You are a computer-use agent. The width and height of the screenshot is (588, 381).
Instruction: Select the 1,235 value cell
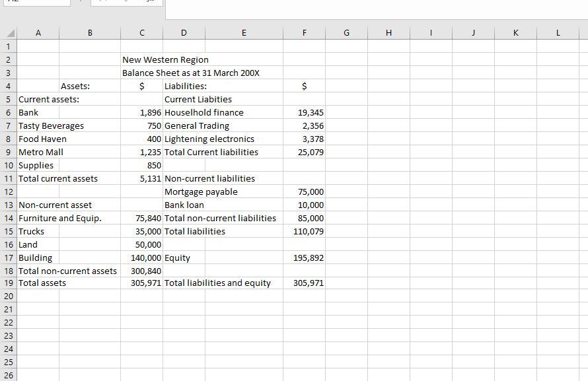pos(142,152)
